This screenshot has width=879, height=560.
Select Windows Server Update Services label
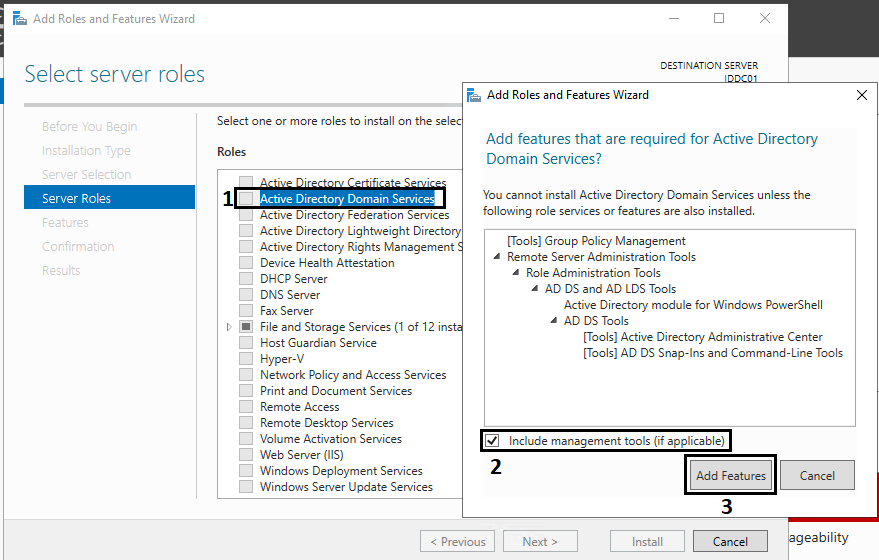(x=346, y=487)
